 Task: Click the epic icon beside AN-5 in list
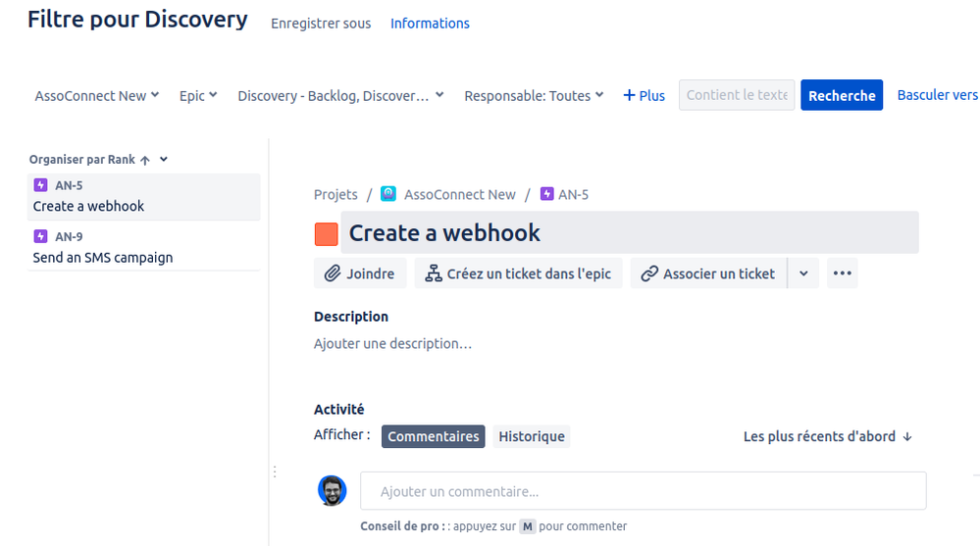point(40,185)
